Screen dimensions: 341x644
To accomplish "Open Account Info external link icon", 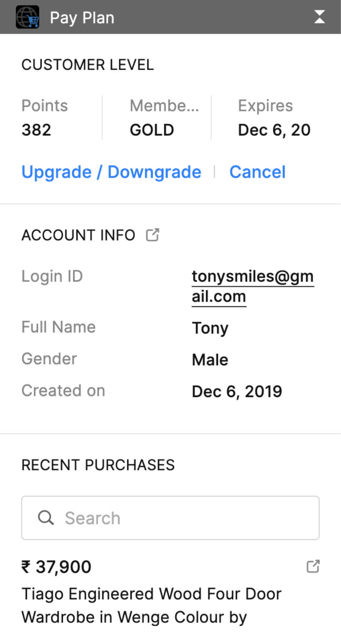I will point(153,235).
